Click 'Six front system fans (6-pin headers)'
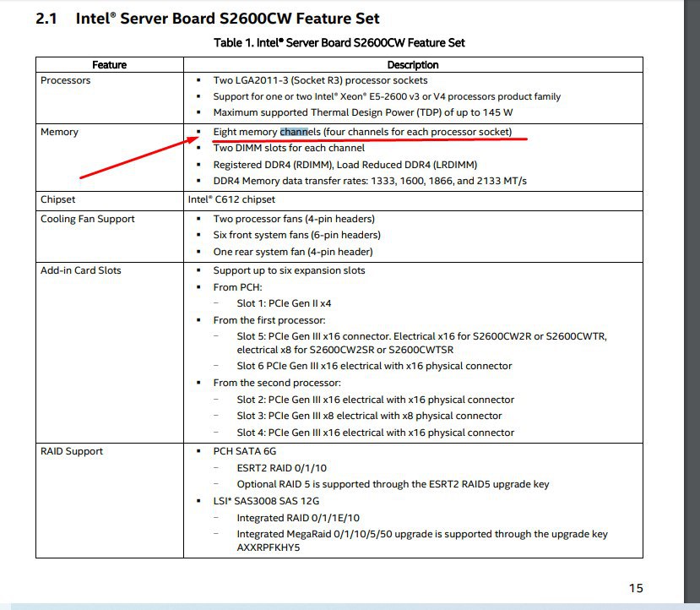 [297, 235]
